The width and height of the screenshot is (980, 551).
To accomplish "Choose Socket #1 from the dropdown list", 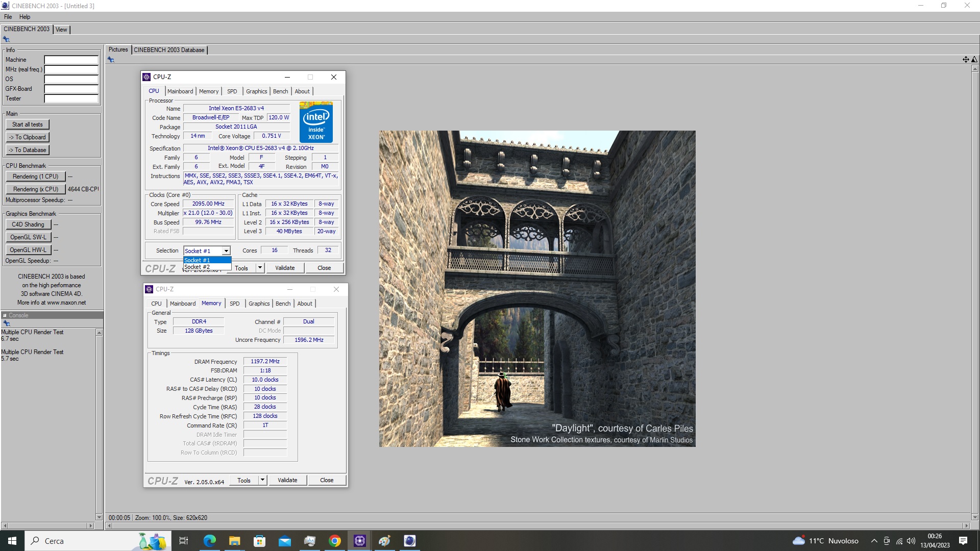I will (x=207, y=260).
